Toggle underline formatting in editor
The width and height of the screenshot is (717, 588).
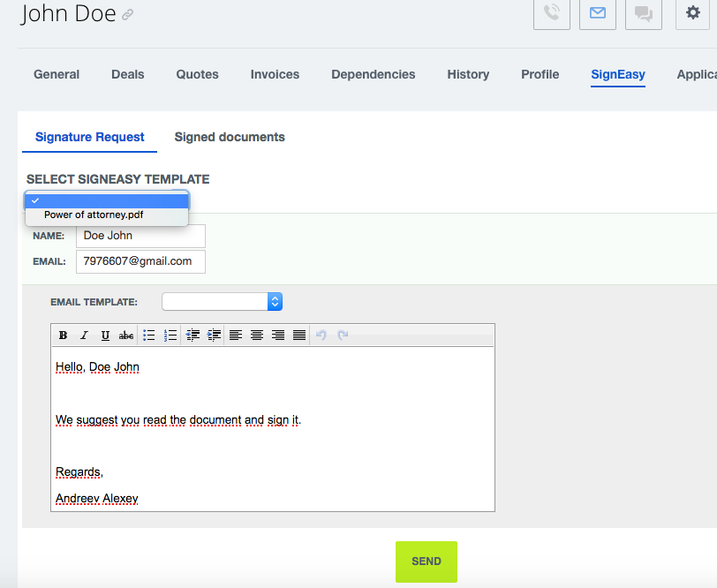pyautogui.click(x=105, y=335)
